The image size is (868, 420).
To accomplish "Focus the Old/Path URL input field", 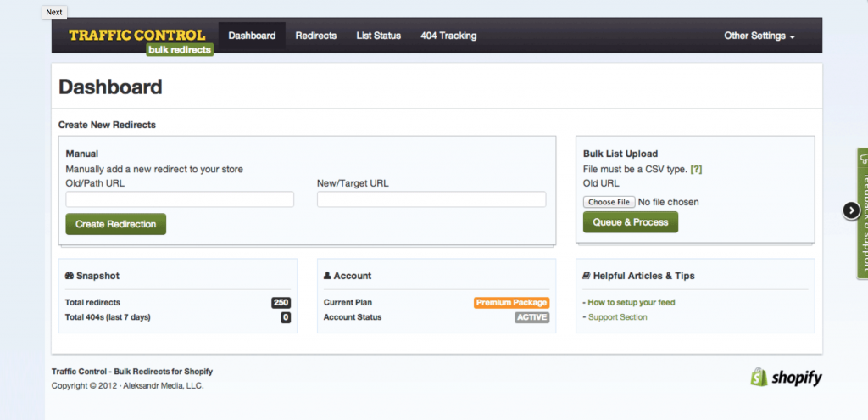I will point(180,199).
